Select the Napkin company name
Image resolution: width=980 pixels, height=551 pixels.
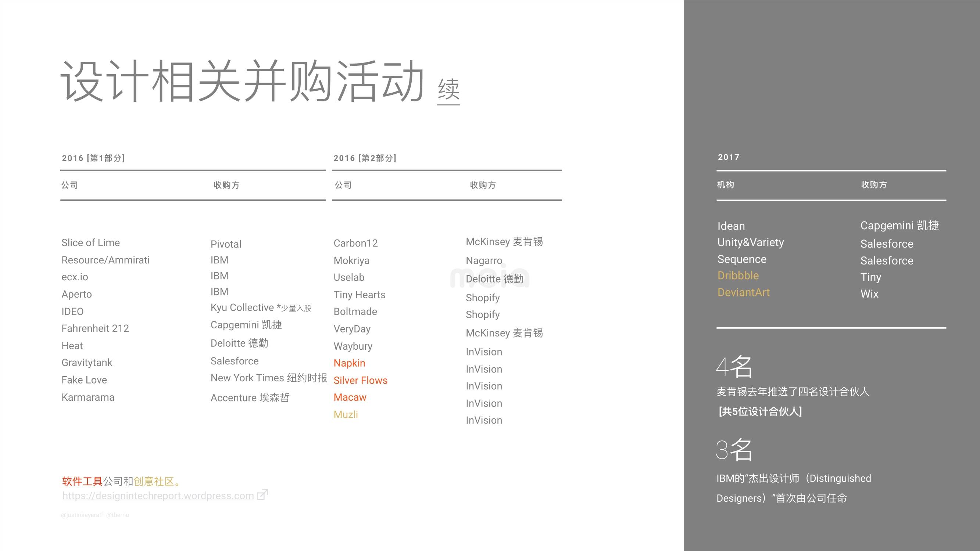pyautogui.click(x=349, y=363)
